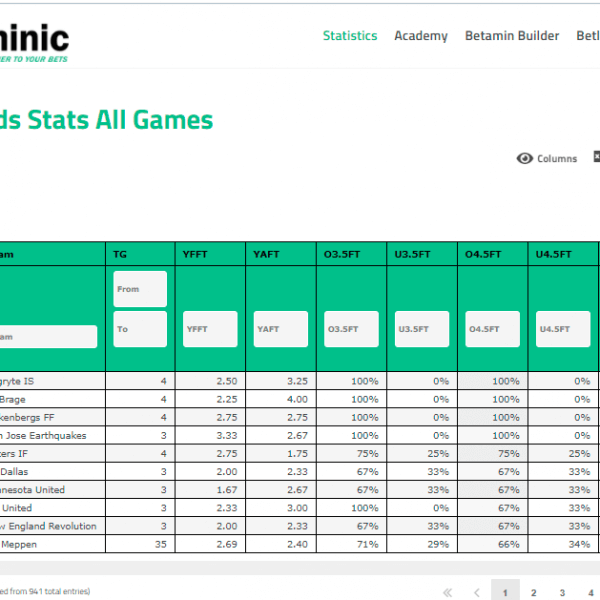Open the Betamin Builder menu item
The height and width of the screenshot is (600, 600).
click(x=512, y=36)
